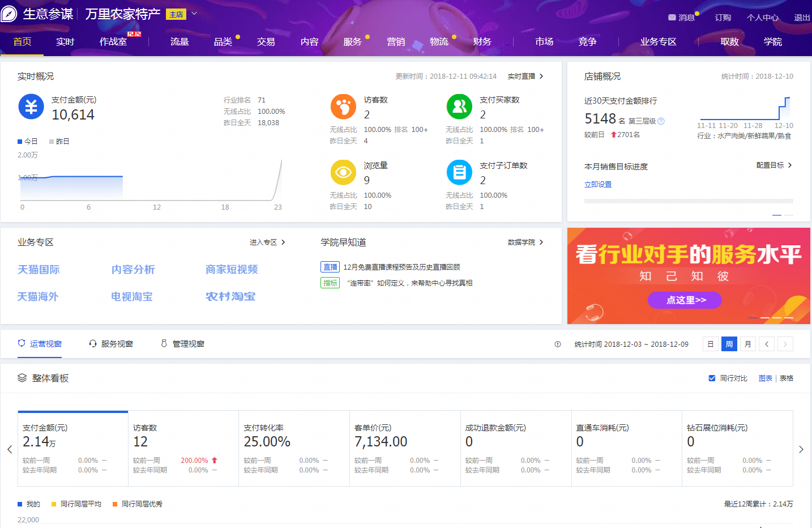Open the 作战室 nav tab
This screenshot has width=812, height=528.
pos(113,41)
